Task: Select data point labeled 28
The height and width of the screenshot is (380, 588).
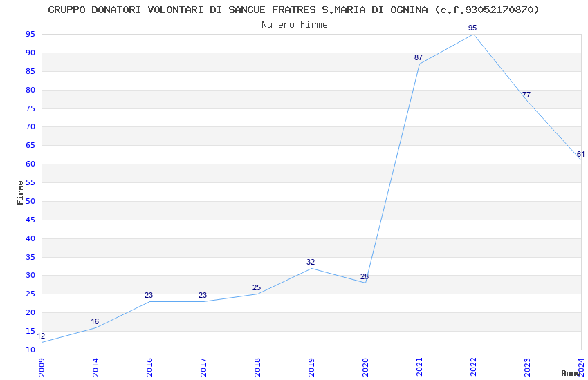Action: point(365,276)
